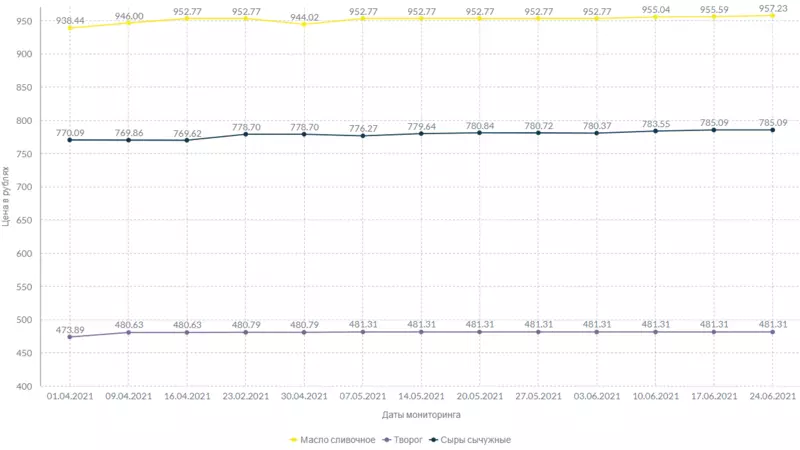
Task: Click the 957.23 point on 24.06.2021
Action: (x=772, y=15)
